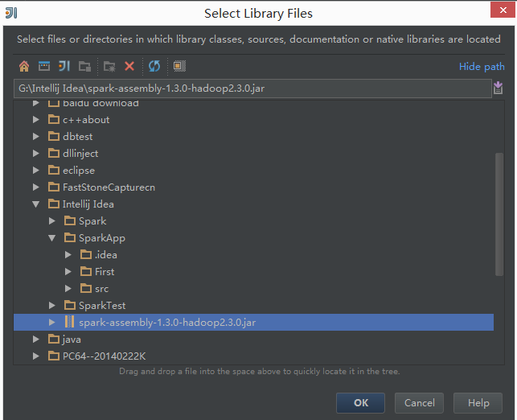Expand the Spark folder
The image size is (517, 420).
point(51,221)
